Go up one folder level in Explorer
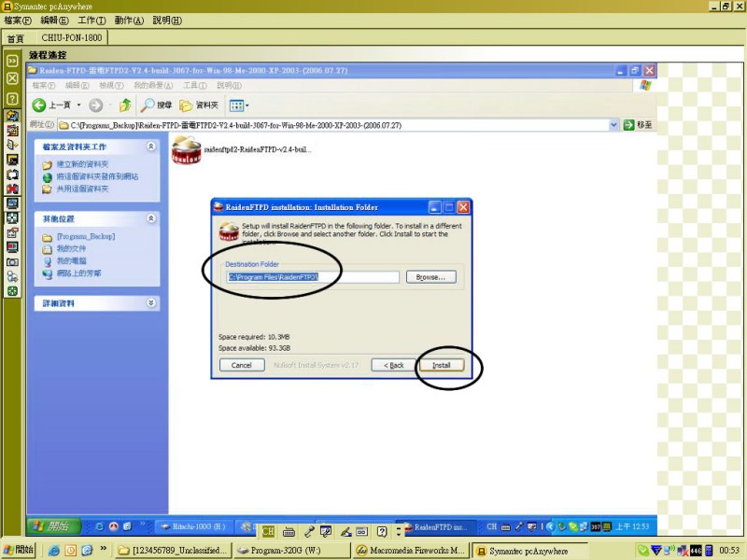The width and height of the screenshot is (747, 560). point(125,105)
